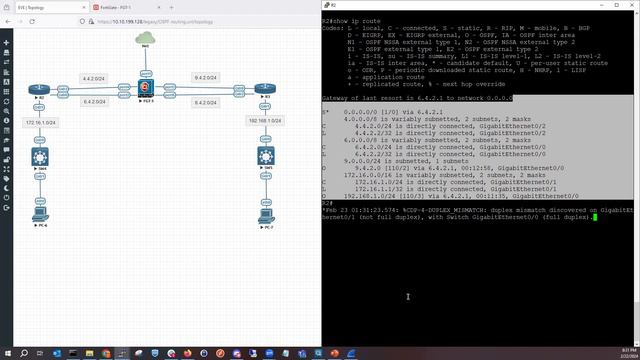This screenshot has width=640, height=360.
Task: Click the 6.4.2.0/24 network label
Action: (x=94, y=102)
